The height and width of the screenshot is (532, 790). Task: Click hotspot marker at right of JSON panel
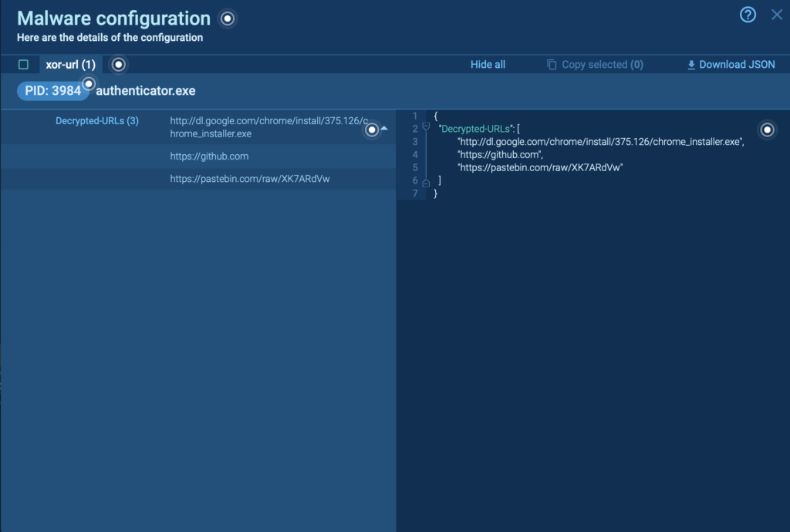click(x=767, y=130)
